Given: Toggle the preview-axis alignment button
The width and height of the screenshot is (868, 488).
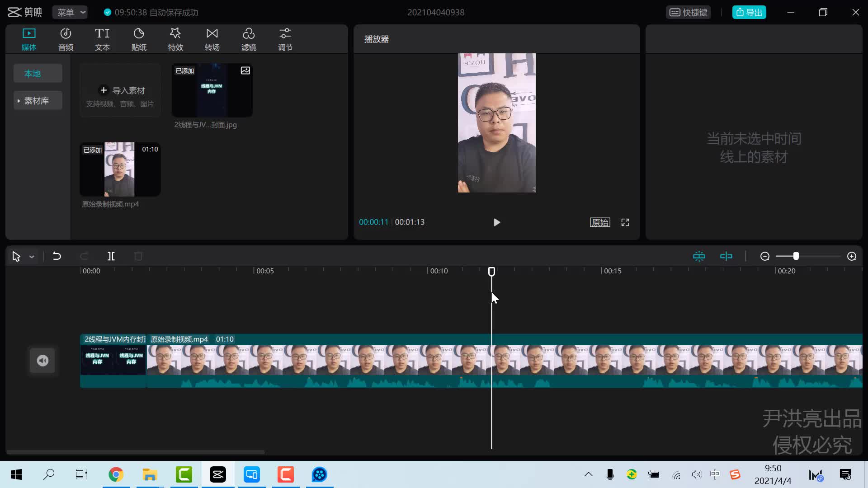Looking at the screenshot, I should pos(726,257).
